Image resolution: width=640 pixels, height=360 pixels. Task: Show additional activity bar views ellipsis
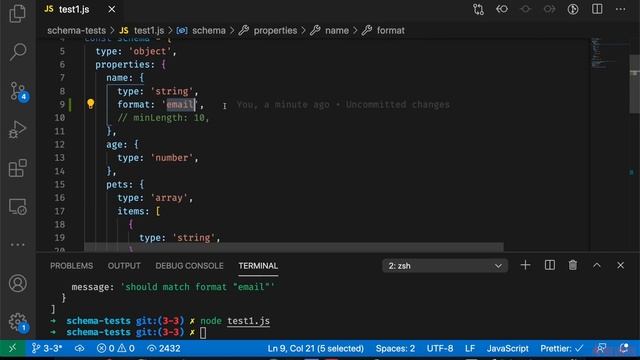tap(18, 244)
